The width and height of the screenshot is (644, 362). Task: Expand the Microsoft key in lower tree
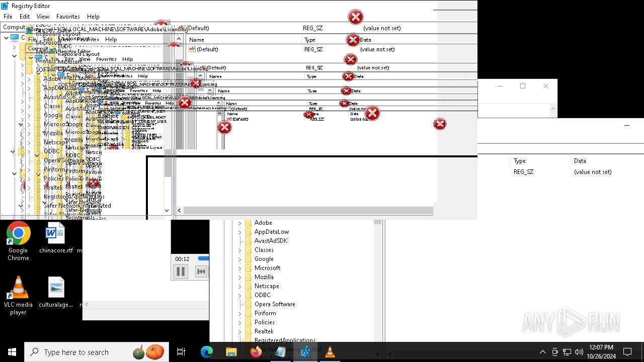pyautogui.click(x=240, y=268)
